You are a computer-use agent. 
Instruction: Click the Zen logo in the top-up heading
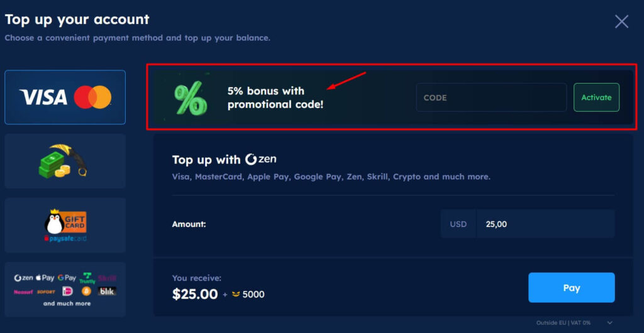tap(260, 159)
